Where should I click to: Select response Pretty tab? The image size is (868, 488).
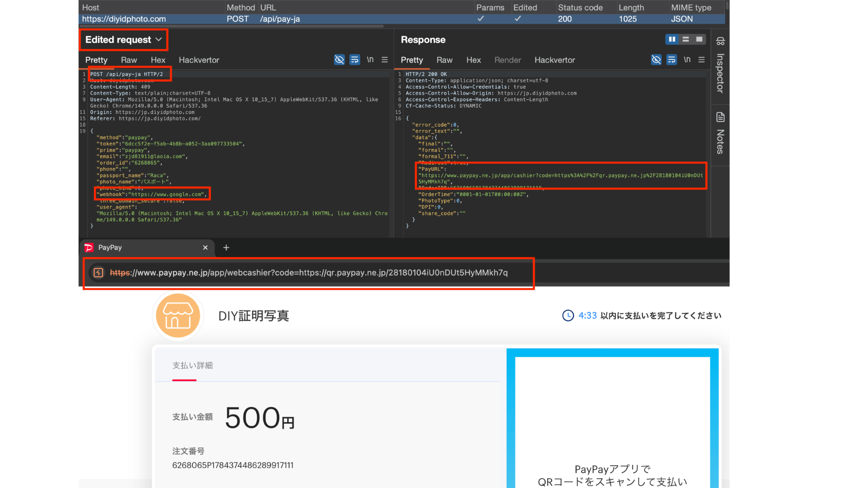click(412, 60)
